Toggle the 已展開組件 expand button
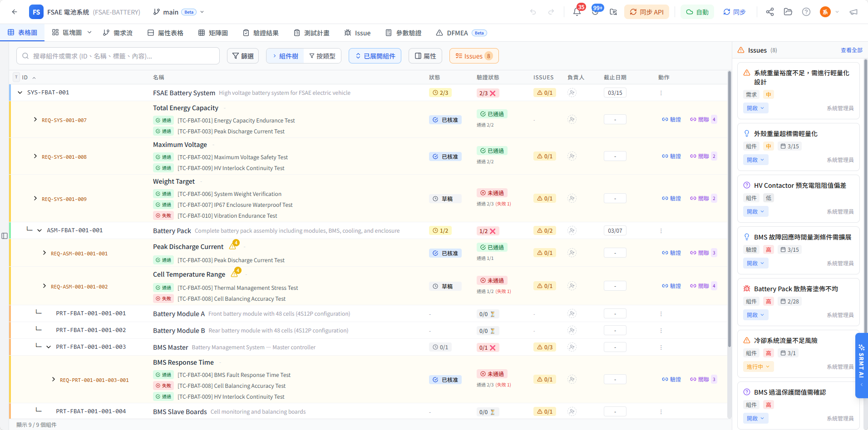Screen dimensions: 868x430 tap(375, 56)
